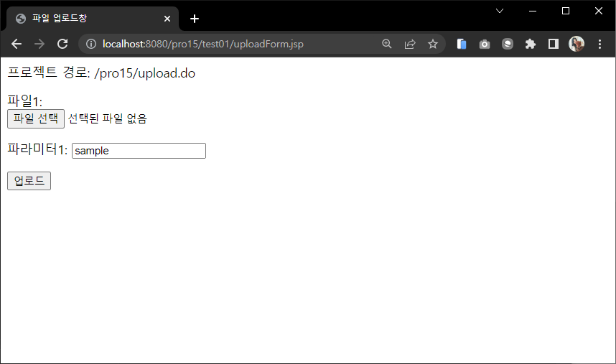Click the round gray extension icon
The width and height of the screenshot is (616, 364).
[508, 44]
